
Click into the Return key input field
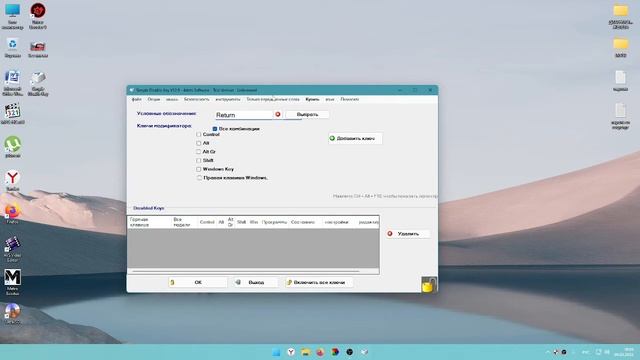coord(244,115)
